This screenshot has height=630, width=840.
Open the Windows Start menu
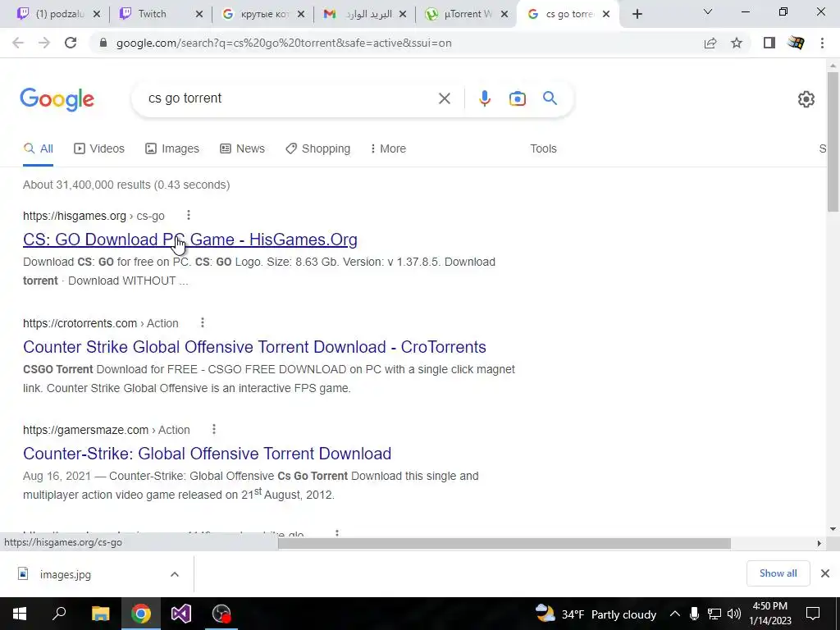tap(20, 614)
